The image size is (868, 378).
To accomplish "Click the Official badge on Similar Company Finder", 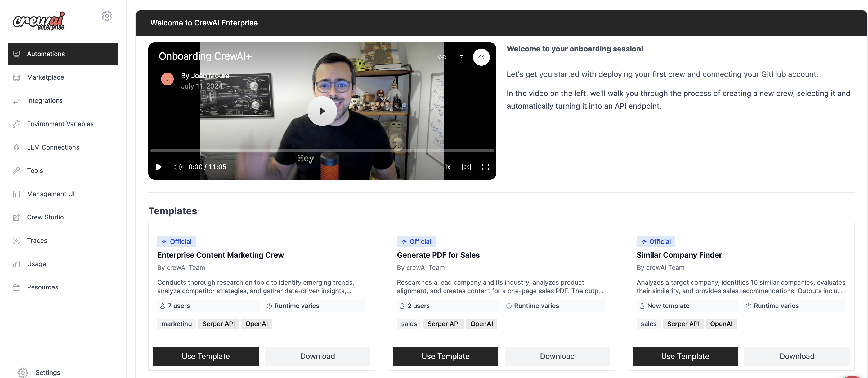I will pyautogui.click(x=656, y=241).
